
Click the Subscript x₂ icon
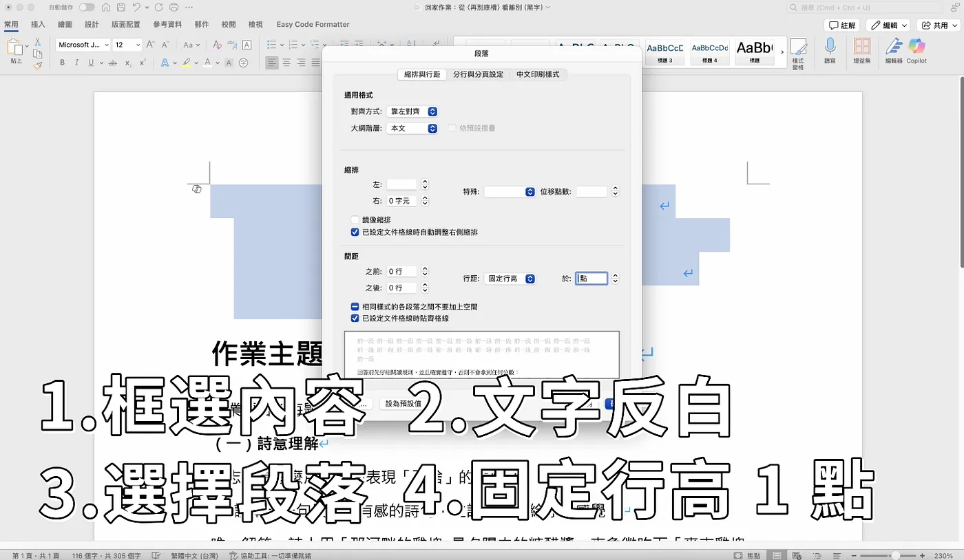pos(128,63)
